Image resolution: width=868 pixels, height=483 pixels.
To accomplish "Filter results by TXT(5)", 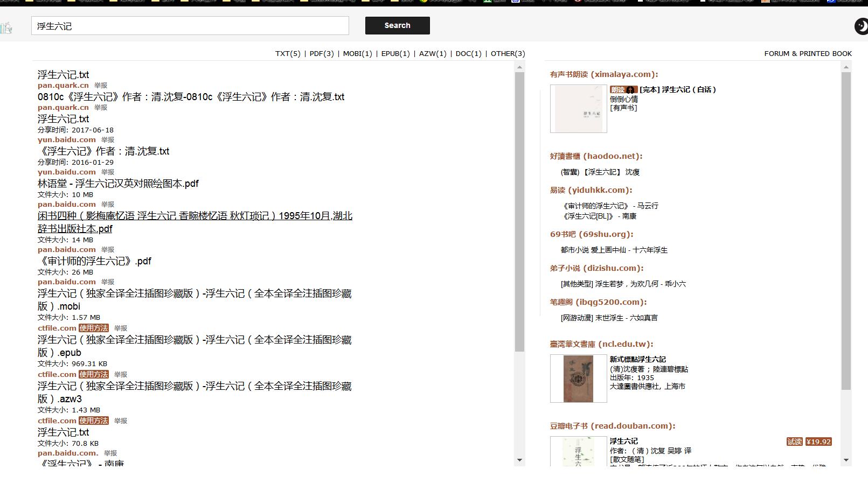I will [x=288, y=54].
